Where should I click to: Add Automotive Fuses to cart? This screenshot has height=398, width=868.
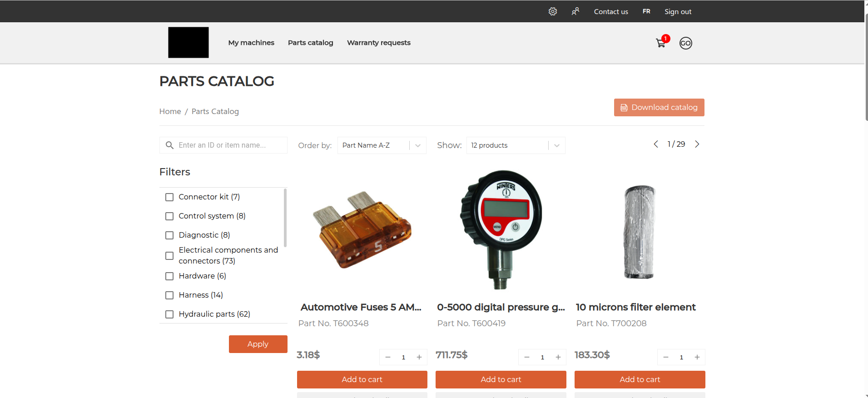point(362,379)
